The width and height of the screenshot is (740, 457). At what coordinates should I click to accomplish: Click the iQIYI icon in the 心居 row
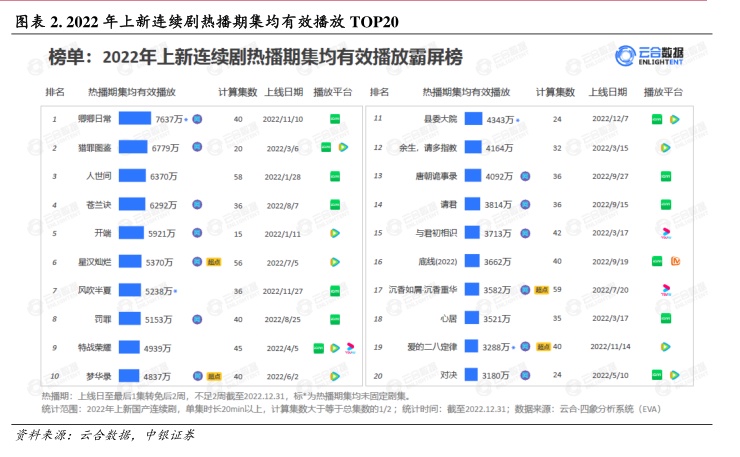[665, 319]
